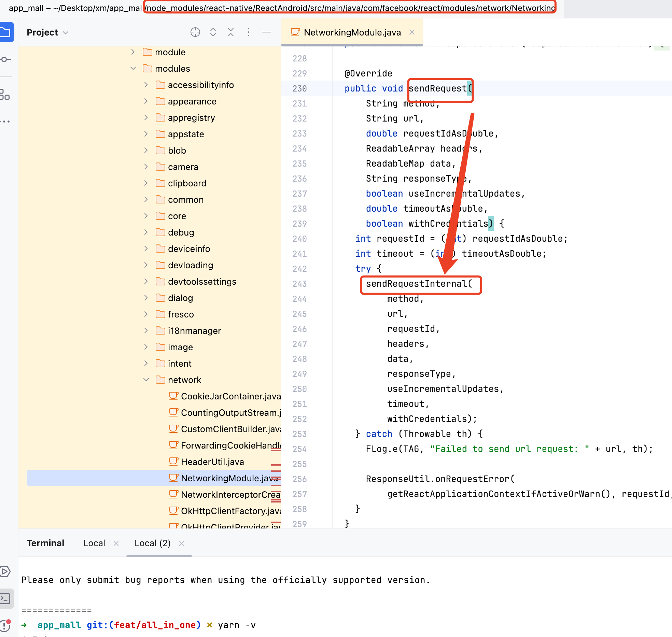Click the Expand All icon in Project panel
This screenshot has height=637, width=672.
[213, 32]
